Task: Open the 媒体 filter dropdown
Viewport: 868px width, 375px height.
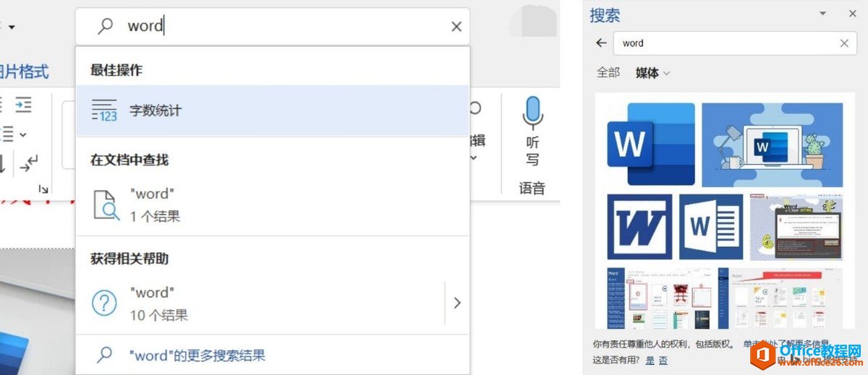Action: [x=652, y=72]
